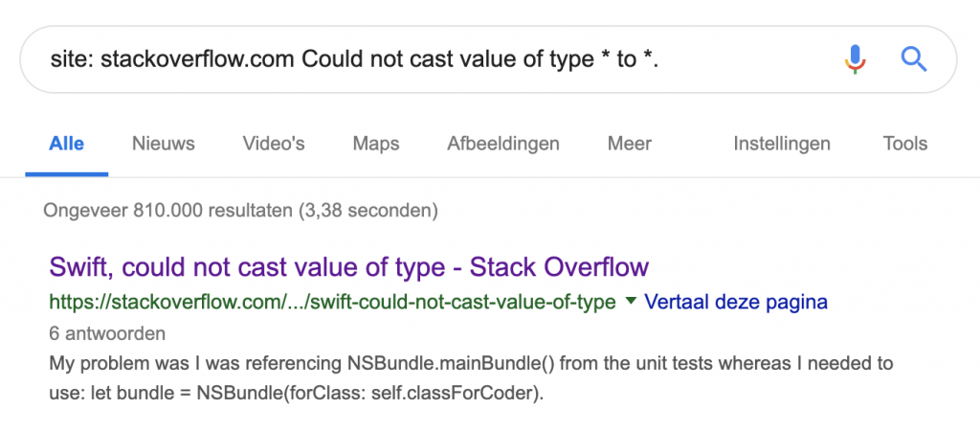Switch to the Video's tab

(x=274, y=144)
